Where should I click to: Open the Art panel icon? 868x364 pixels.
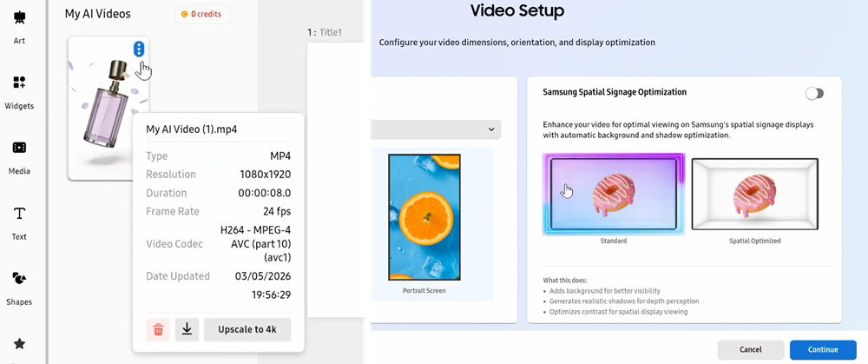coord(19,18)
